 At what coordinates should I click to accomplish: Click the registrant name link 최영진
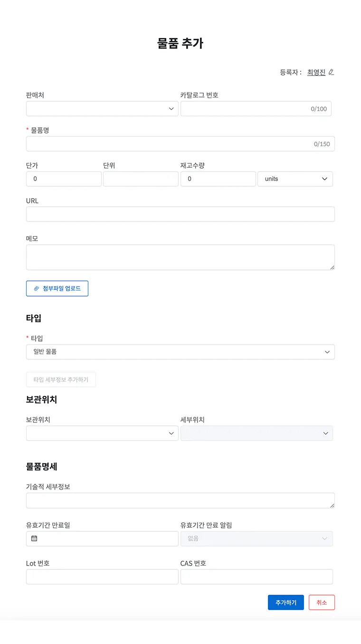click(x=316, y=72)
